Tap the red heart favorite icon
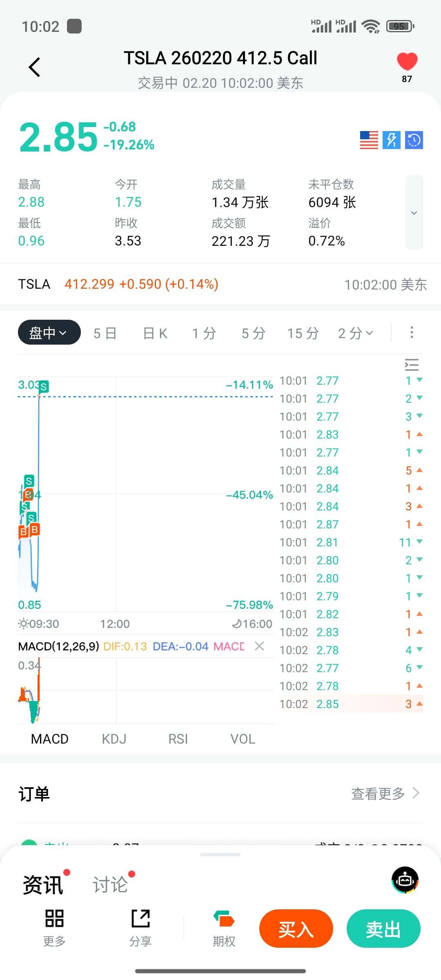441x980 pixels. pyautogui.click(x=407, y=62)
